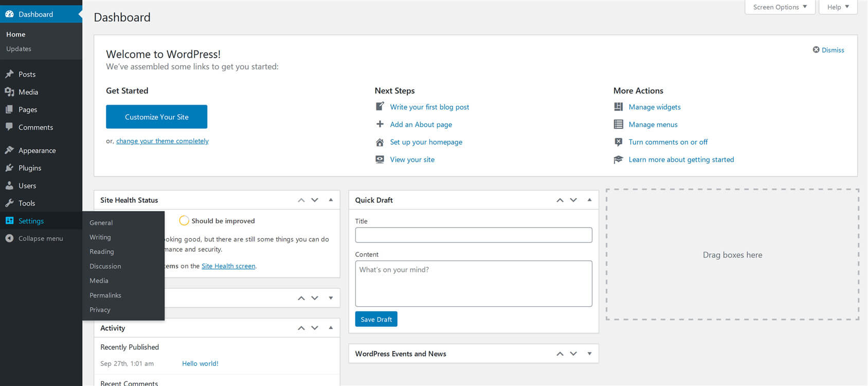
Task: Open the Site Health screen link
Action: [228, 266]
